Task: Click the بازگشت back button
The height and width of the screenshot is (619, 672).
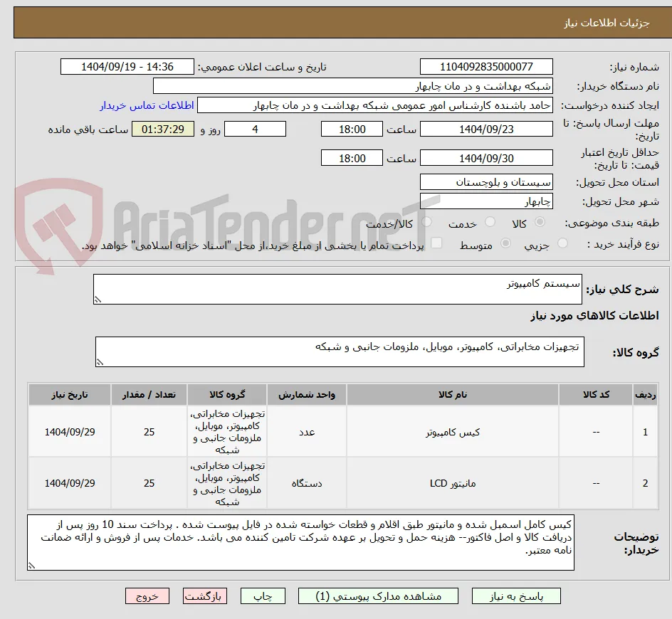Action: (205, 596)
